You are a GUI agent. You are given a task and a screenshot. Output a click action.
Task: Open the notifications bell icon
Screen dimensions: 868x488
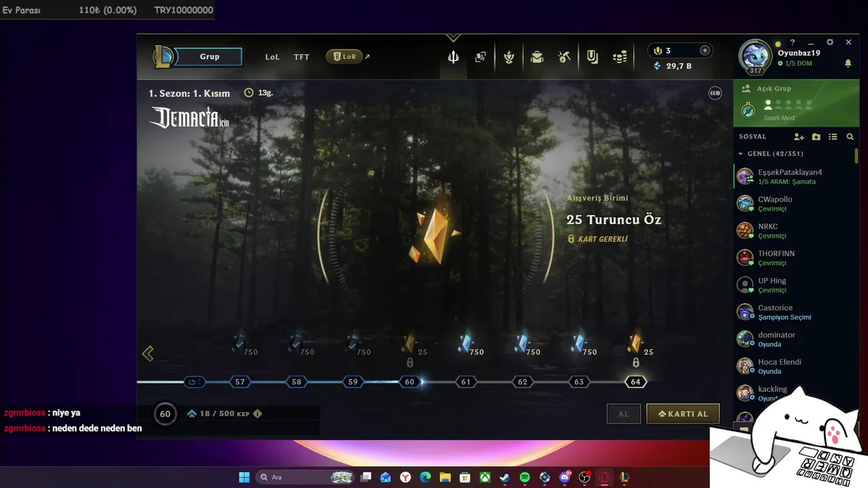pyautogui.click(x=848, y=63)
